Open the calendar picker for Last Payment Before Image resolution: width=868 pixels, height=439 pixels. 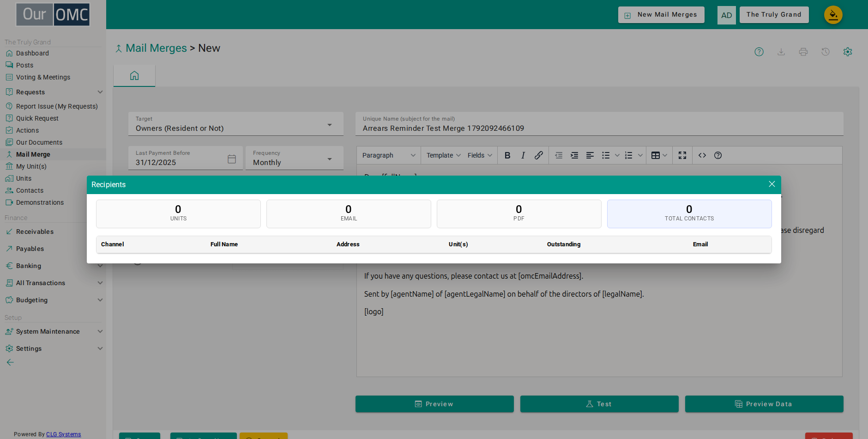(232, 159)
